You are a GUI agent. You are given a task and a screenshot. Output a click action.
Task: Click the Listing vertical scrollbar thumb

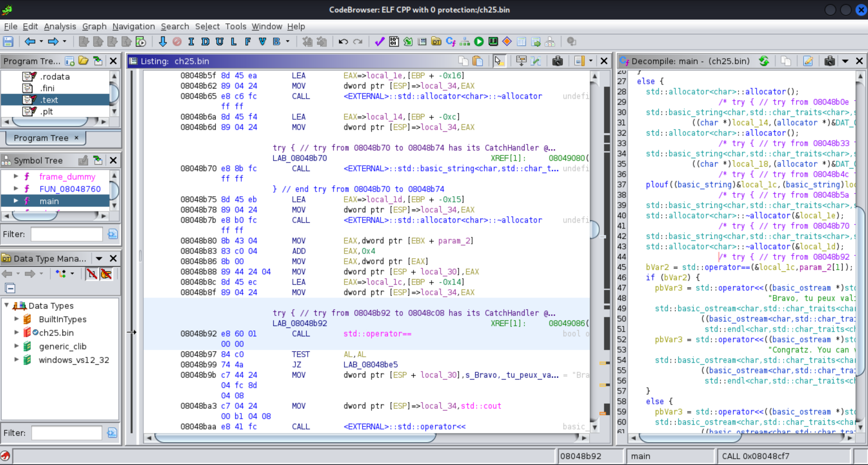tap(595, 230)
